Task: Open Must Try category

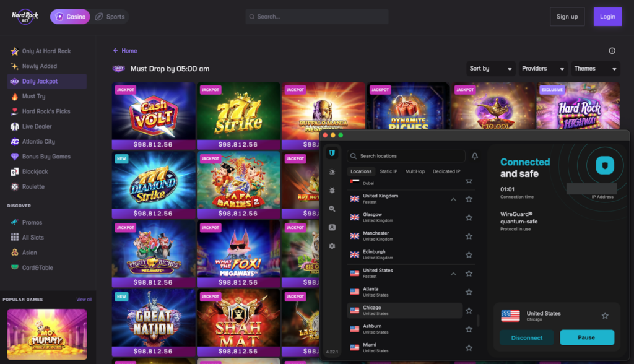Action: pyautogui.click(x=46, y=96)
